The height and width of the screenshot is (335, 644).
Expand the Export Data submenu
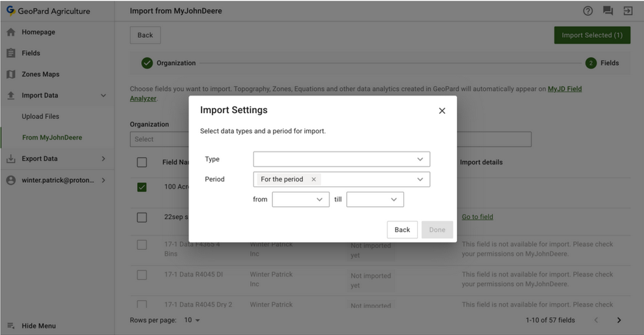pyautogui.click(x=103, y=159)
